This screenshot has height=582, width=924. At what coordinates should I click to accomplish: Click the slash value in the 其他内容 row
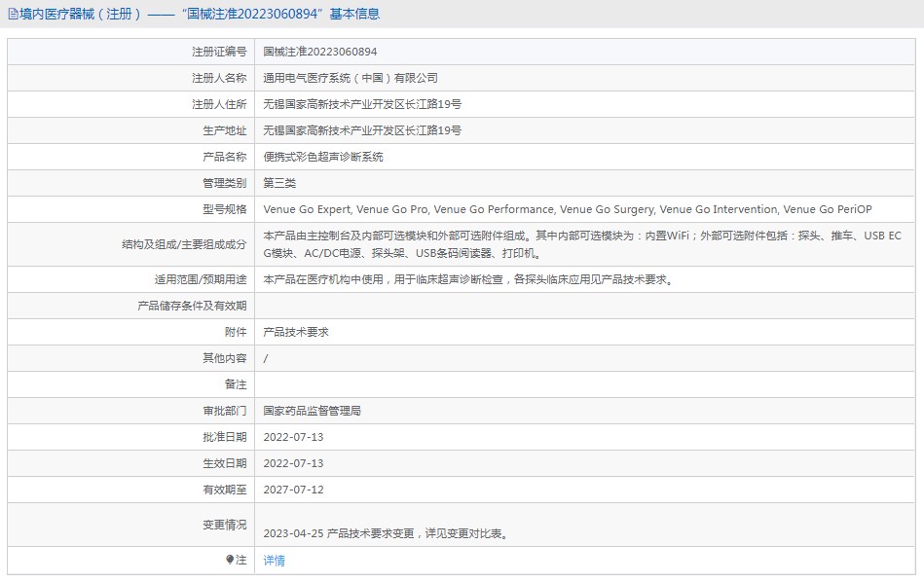[x=265, y=358]
